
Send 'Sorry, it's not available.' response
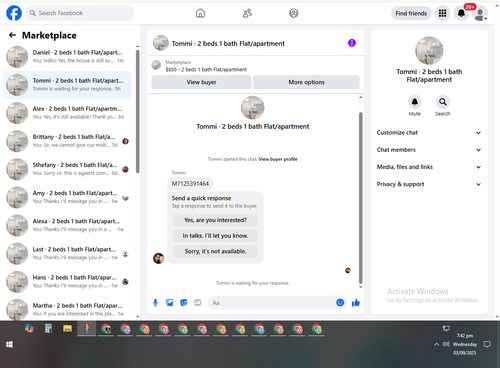pos(215,251)
